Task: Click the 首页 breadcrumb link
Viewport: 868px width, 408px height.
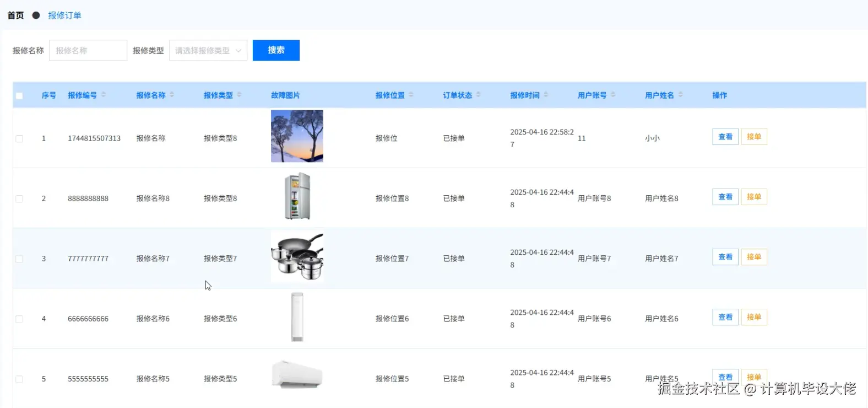Action: pyautogui.click(x=15, y=15)
